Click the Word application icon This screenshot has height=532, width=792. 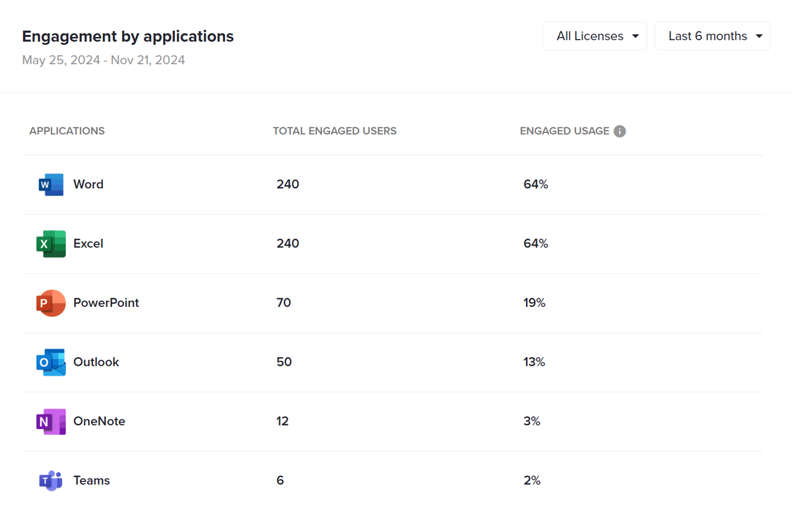pyautogui.click(x=51, y=184)
